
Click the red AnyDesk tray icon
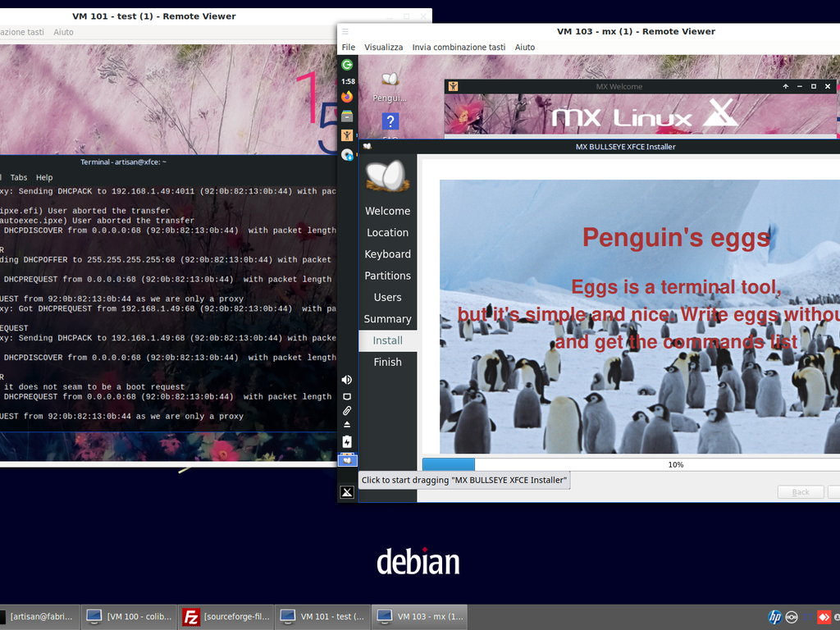coord(824,617)
